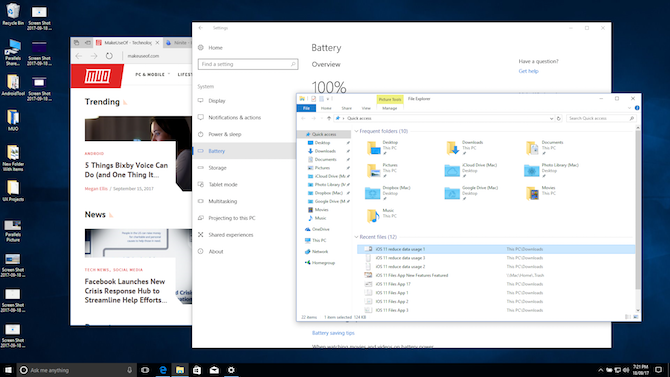Viewport: 670px width, 377px height.
Task: Switch to the Share ribbon tab
Action: coord(347,109)
